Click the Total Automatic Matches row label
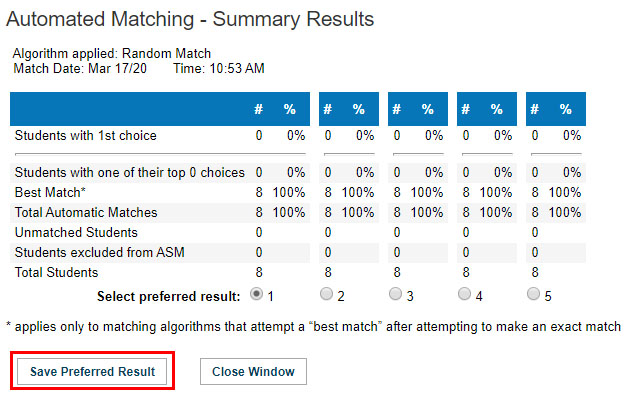Screen dimensions: 637x397 [x=86, y=212]
